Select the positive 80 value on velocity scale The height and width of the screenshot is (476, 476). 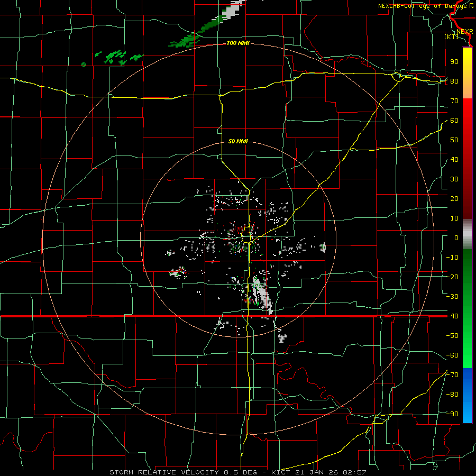click(x=454, y=81)
